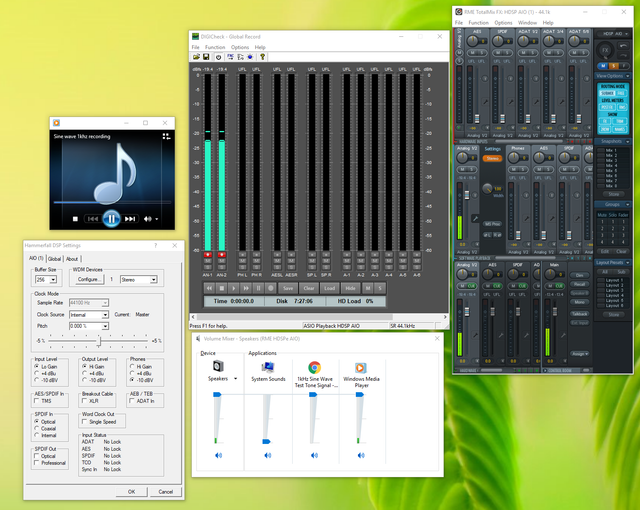The width and height of the screenshot is (640, 510).
Task: Click Configure WDM Devices button
Action: pyautogui.click(x=89, y=279)
